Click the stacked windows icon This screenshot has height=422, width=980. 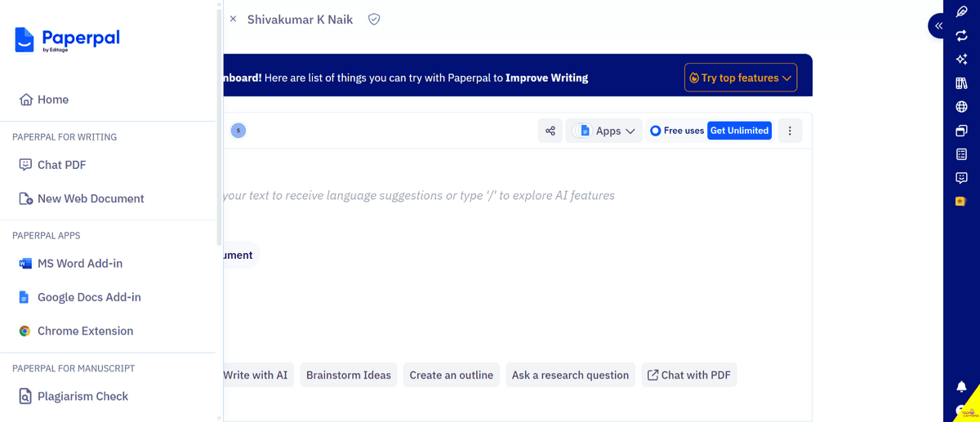[961, 131]
